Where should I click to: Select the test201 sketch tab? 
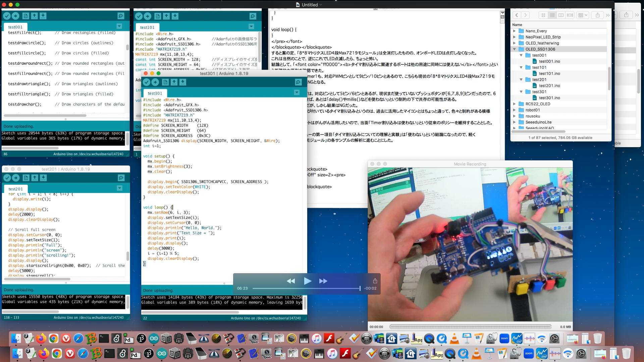(x=15, y=189)
